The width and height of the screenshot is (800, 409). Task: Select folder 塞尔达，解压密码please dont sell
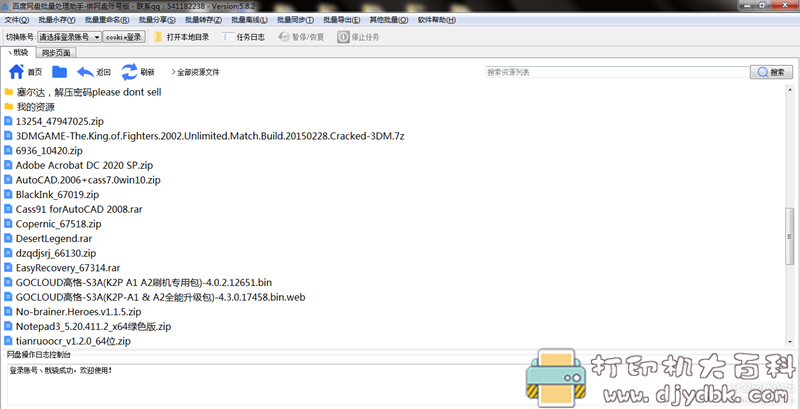(x=89, y=92)
